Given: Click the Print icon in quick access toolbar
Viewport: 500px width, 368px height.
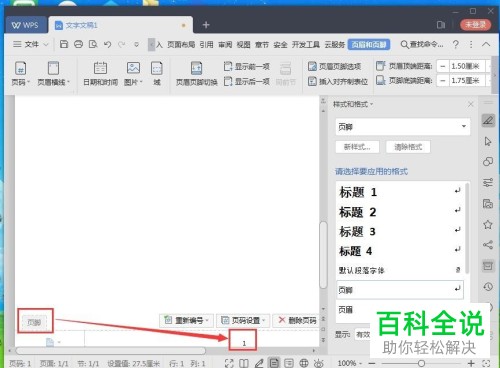Looking at the screenshot, I should point(78,44).
